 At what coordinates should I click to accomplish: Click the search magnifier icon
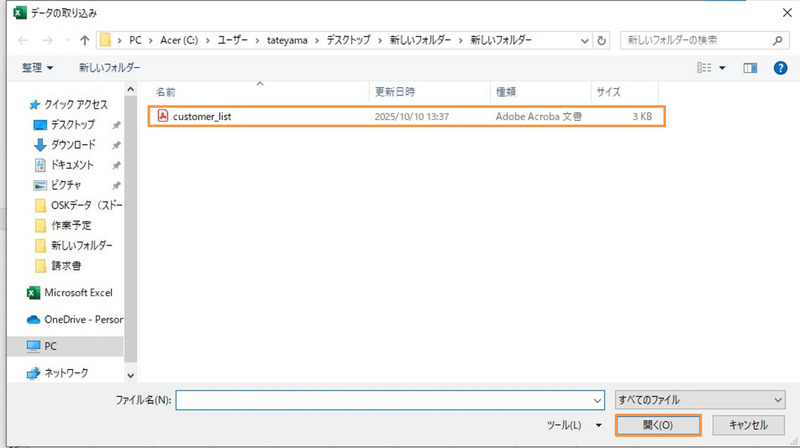777,40
